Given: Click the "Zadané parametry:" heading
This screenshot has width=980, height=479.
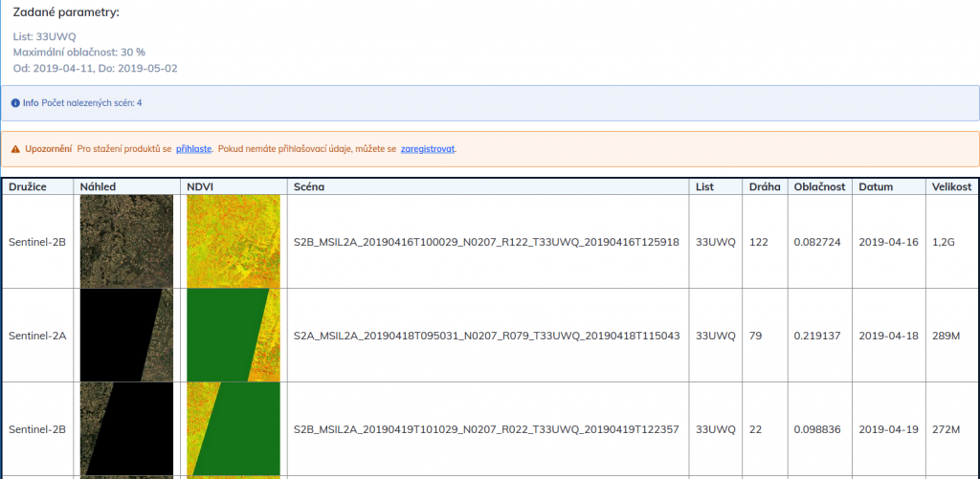Looking at the screenshot, I should [66, 12].
